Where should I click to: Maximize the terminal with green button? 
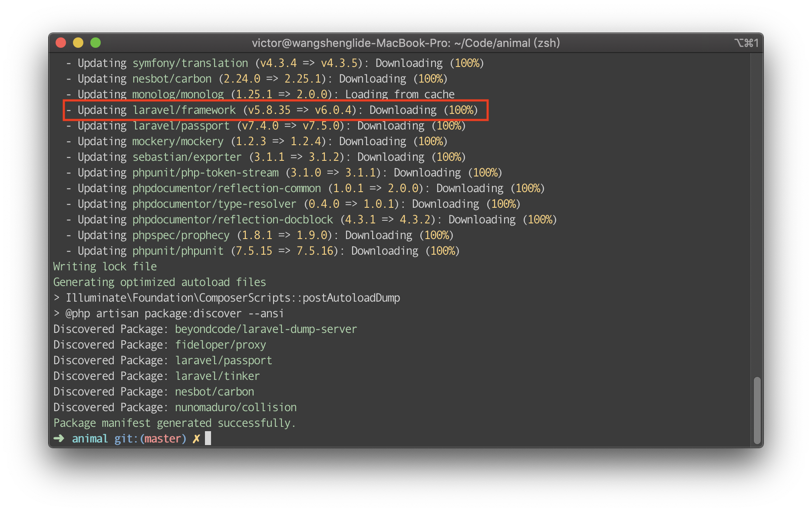coord(96,43)
